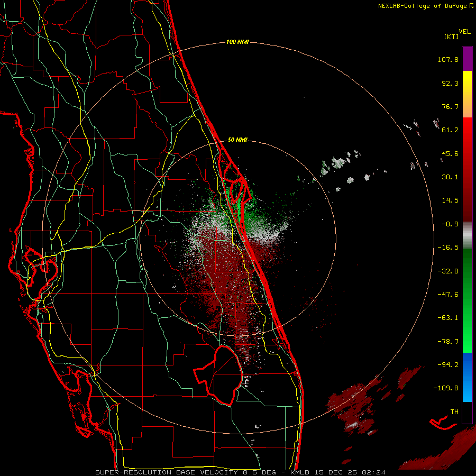Click the -47.6 velocity scale value
This screenshot has height=476, width=476.
coord(448,295)
